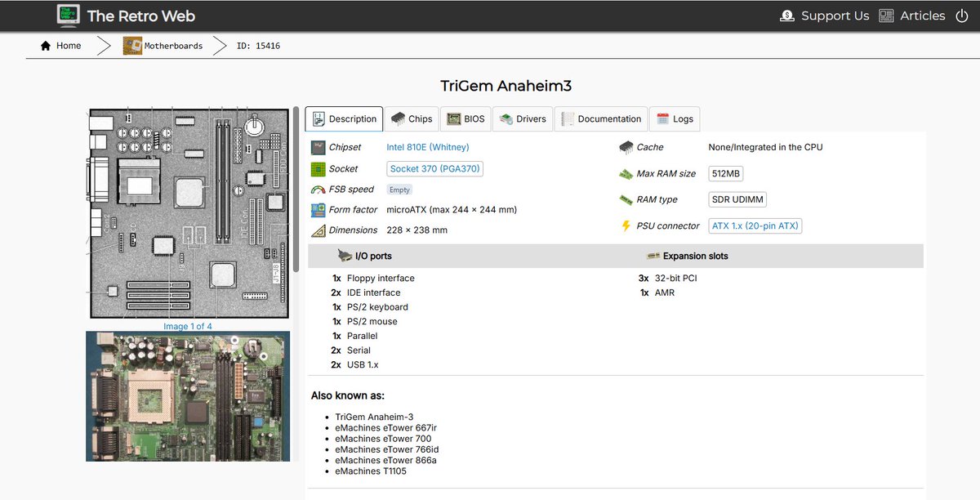Click the Description tab document icon
Screen dimensions: 980x500
point(318,118)
